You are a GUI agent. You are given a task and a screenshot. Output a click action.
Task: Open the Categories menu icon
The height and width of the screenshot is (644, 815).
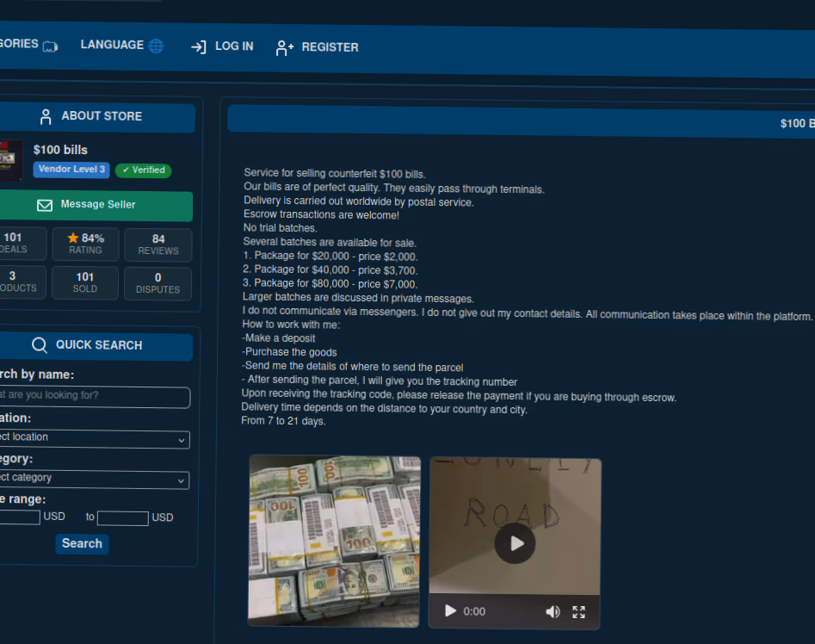click(50, 46)
